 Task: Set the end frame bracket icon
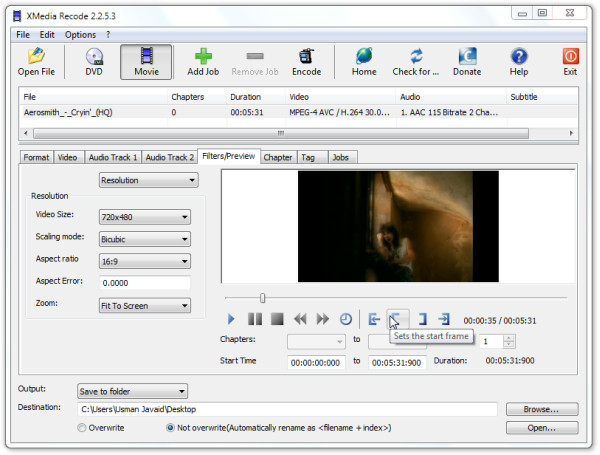(422, 319)
